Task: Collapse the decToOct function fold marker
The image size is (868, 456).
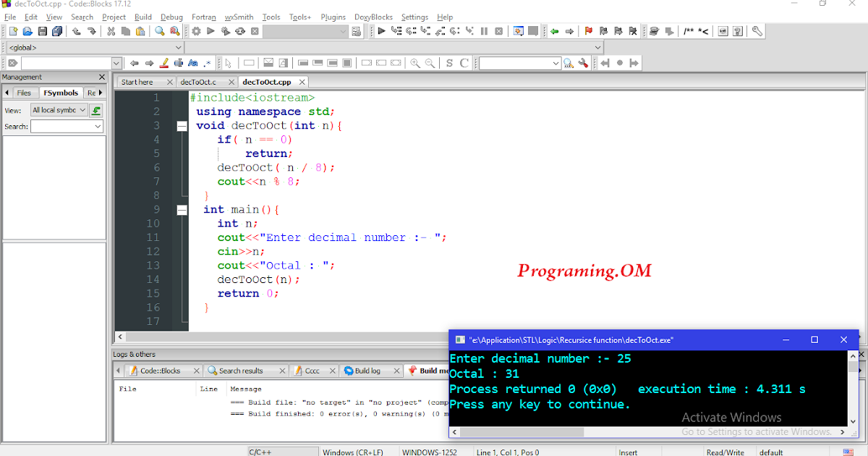Action: point(182,126)
